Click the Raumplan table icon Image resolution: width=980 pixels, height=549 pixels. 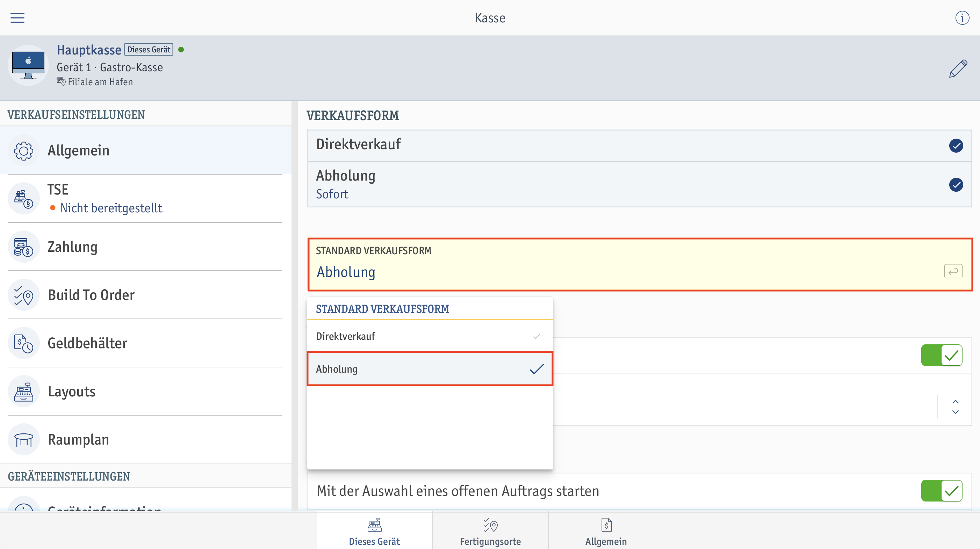(x=23, y=440)
